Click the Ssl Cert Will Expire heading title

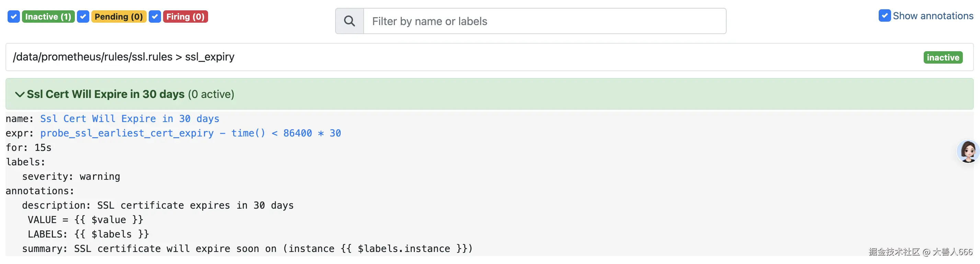105,95
